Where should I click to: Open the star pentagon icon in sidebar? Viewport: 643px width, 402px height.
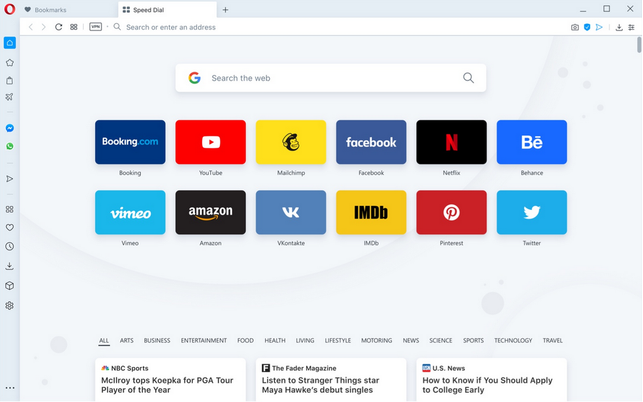click(x=10, y=62)
